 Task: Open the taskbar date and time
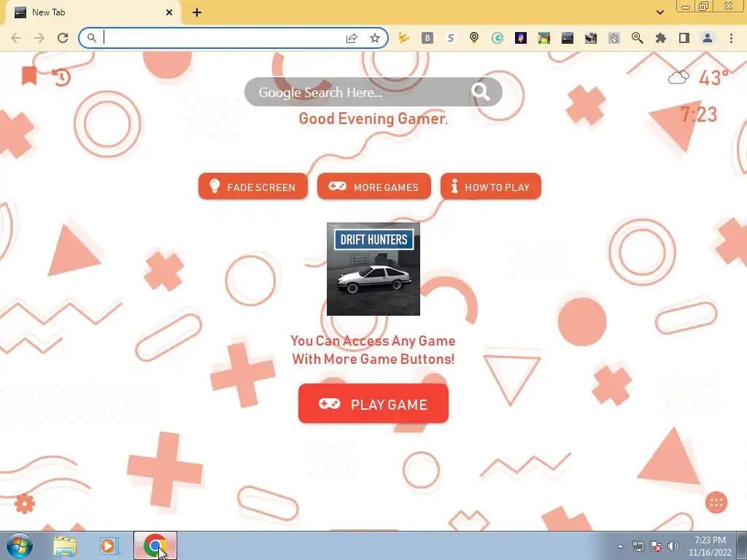click(x=710, y=546)
